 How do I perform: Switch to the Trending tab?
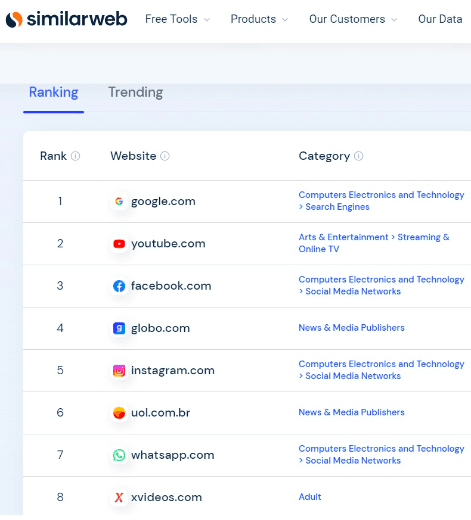point(136,92)
